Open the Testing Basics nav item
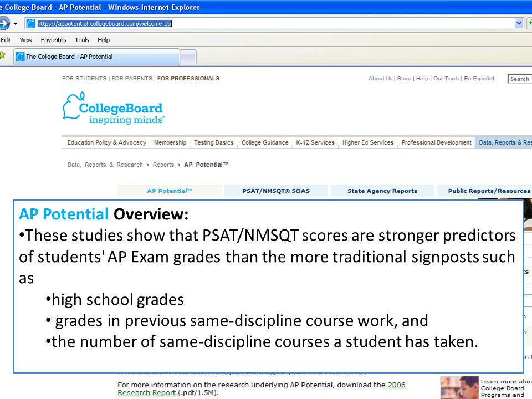 point(214,142)
